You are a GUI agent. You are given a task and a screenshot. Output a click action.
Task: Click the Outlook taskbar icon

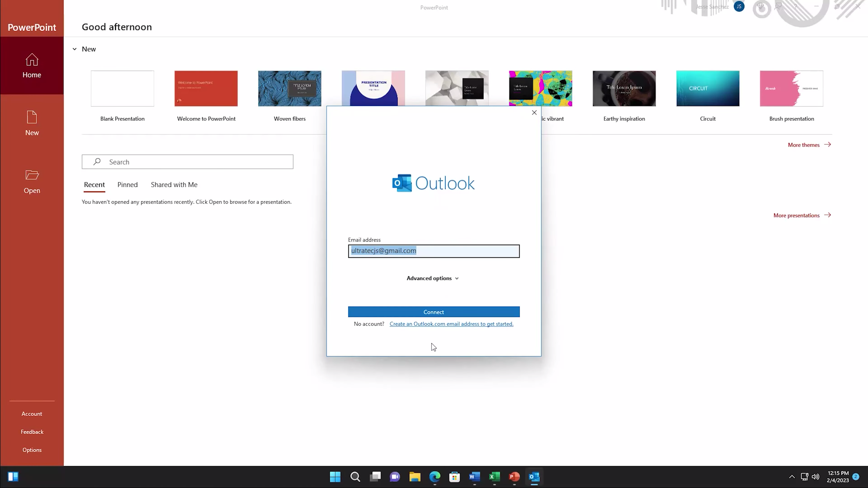tap(534, 476)
